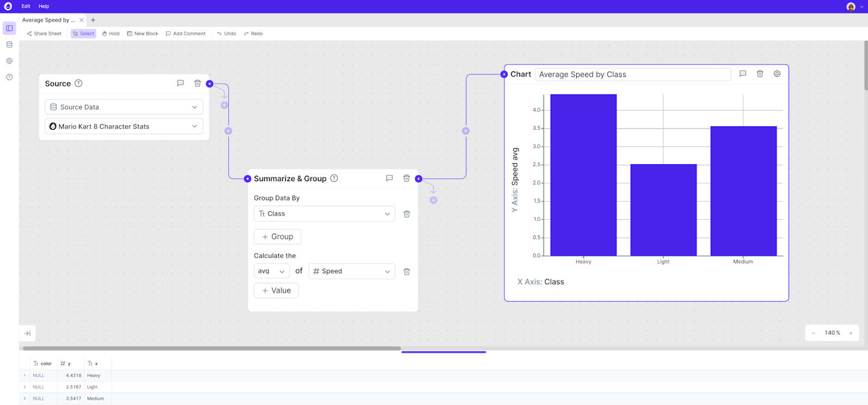Open Help from the left sidebar icon
868x405 pixels.
click(x=8, y=77)
